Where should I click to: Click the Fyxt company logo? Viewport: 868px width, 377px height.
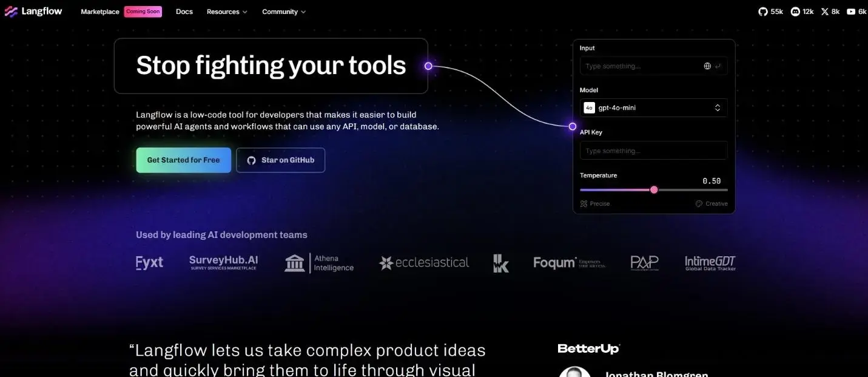149,263
